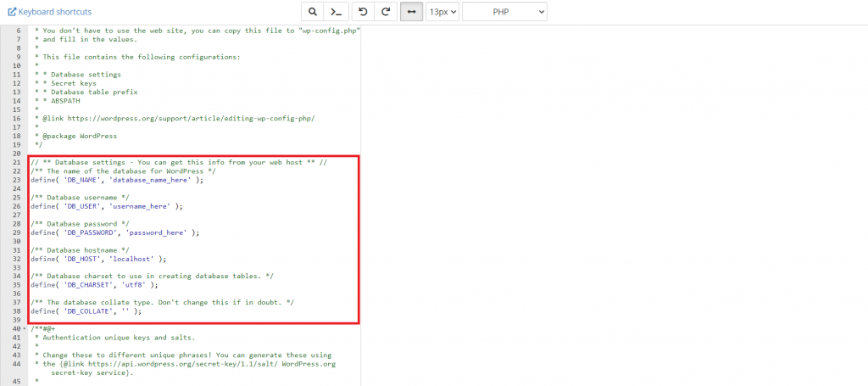Image resolution: width=868 pixels, height=386 pixels.
Task: Toggle the line wrap arrows button
Action: [x=412, y=12]
